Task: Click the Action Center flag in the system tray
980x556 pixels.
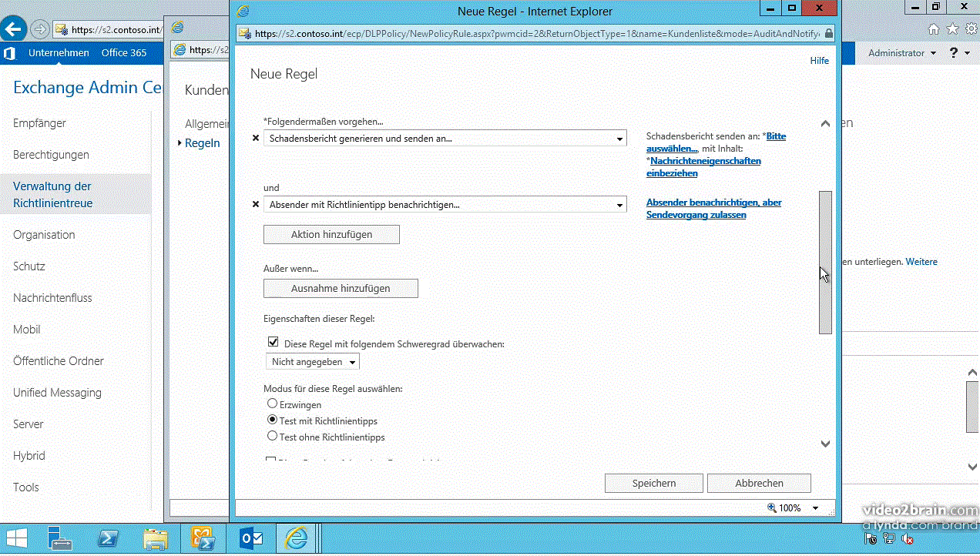Action: pyautogui.click(x=870, y=539)
